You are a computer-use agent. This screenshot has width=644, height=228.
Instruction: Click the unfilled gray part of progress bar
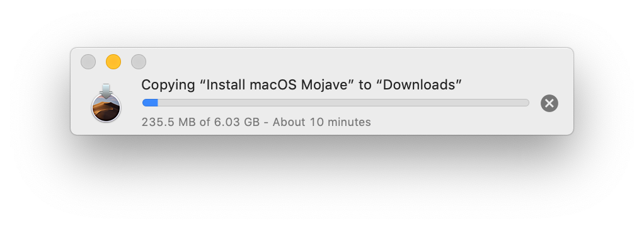pos(343,103)
